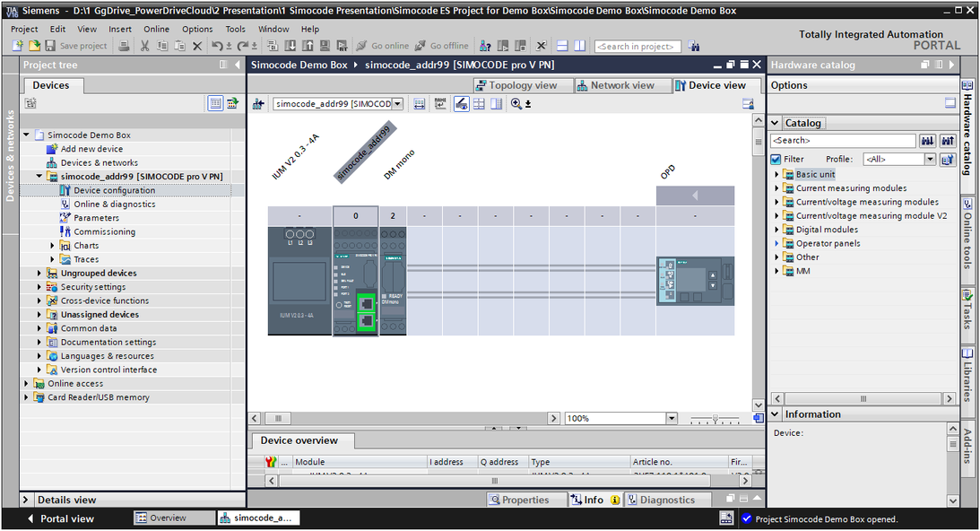Expand the Basic unit catalog folder
This screenshot has height=531, width=980.
click(x=776, y=174)
